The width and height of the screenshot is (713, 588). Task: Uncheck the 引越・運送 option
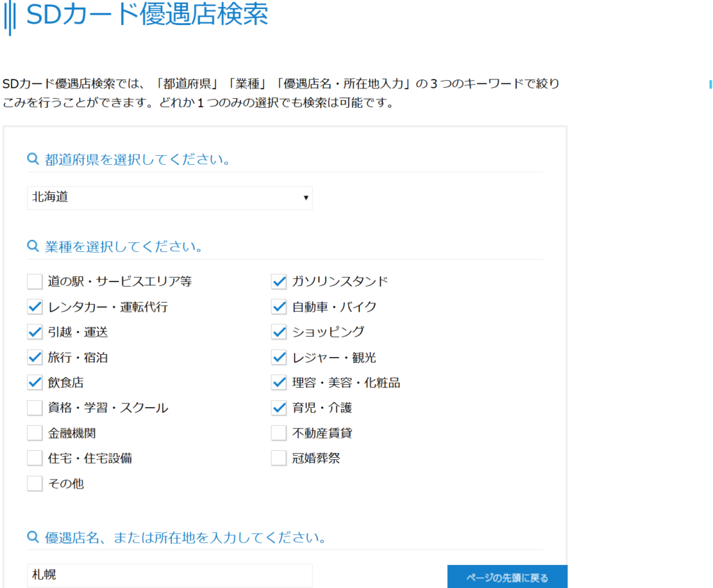point(35,332)
